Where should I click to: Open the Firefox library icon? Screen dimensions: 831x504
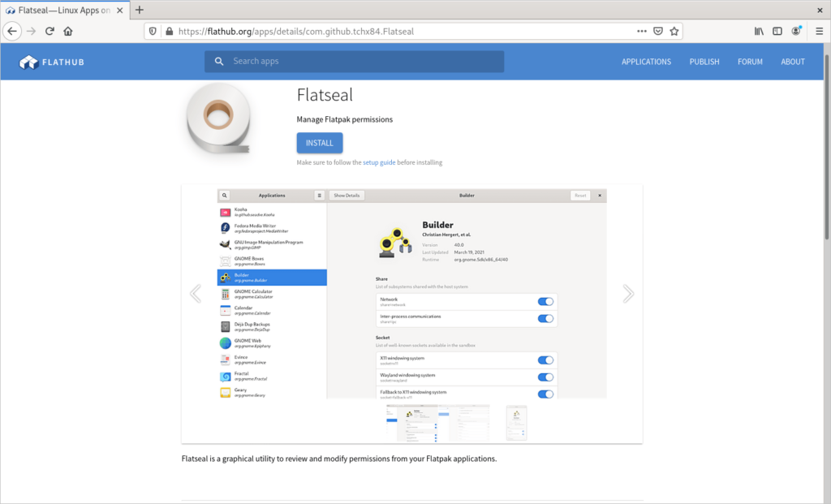click(759, 32)
